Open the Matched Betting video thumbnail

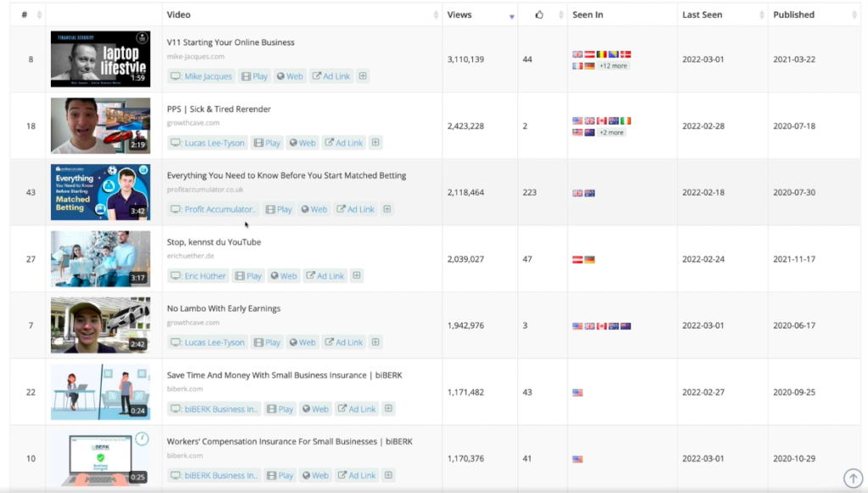click(100, 192)
